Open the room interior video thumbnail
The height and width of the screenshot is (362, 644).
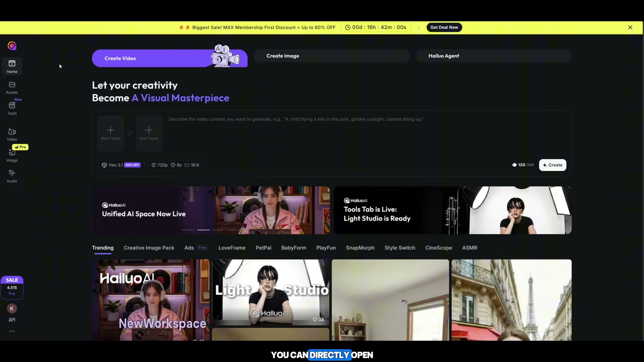[390, 300]
